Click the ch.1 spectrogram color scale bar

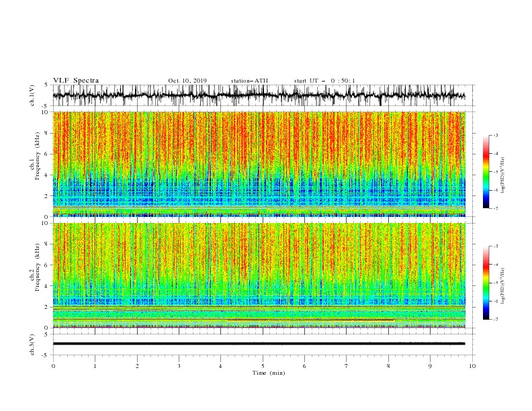[486, 172]
